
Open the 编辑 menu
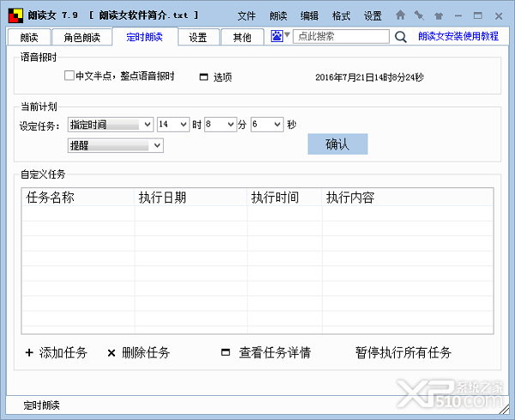309,15
